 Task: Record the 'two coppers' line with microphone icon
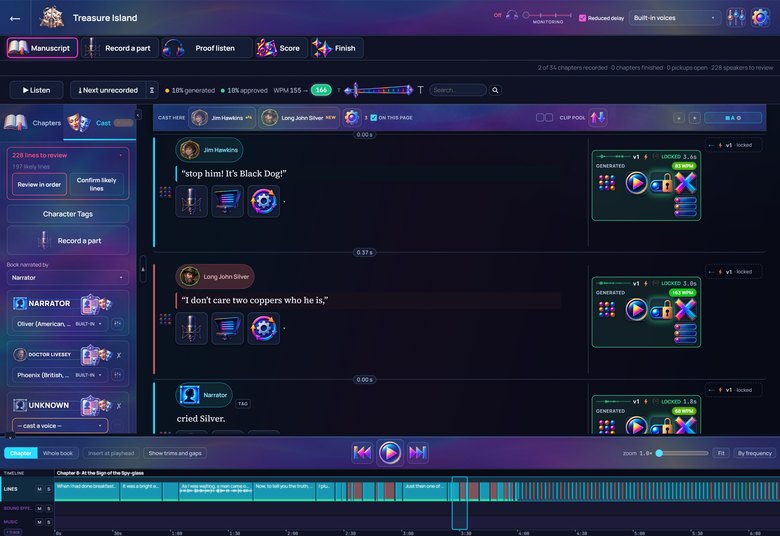(192, 328)
